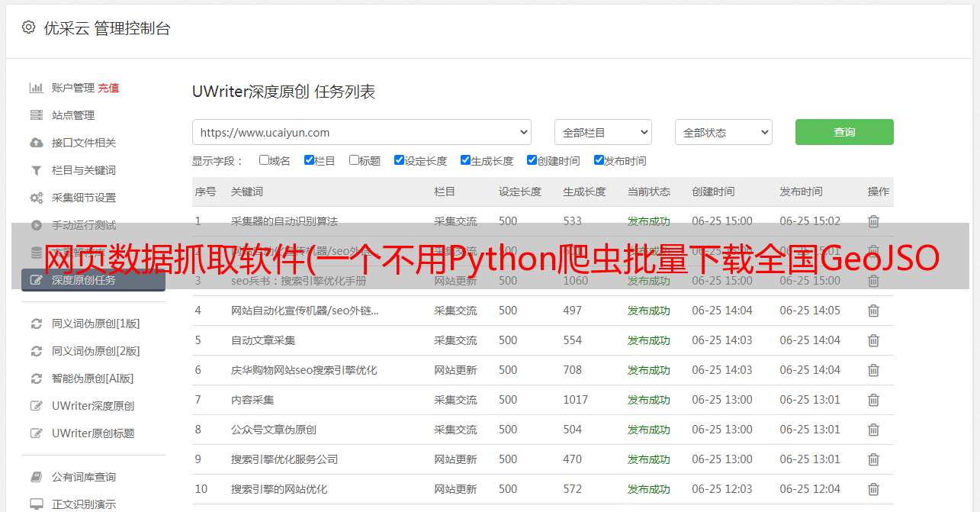Toggle the 标题 checkbox
Image resolution: width=980 pixels, height=512 pixels.
tap(354, 160)
